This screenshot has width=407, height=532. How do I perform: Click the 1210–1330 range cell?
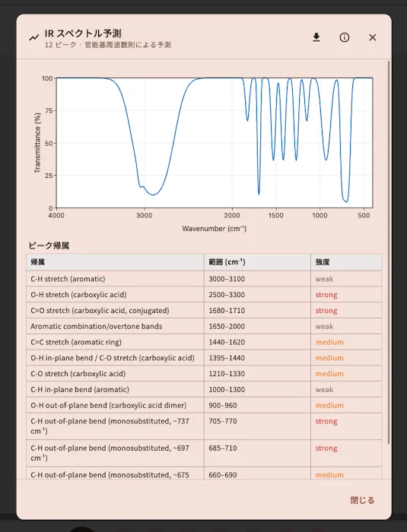click(257, 374)
